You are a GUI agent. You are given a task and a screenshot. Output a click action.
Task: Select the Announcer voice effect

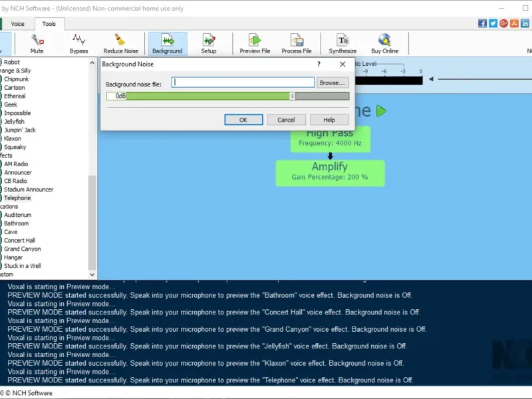pos(18,172)
